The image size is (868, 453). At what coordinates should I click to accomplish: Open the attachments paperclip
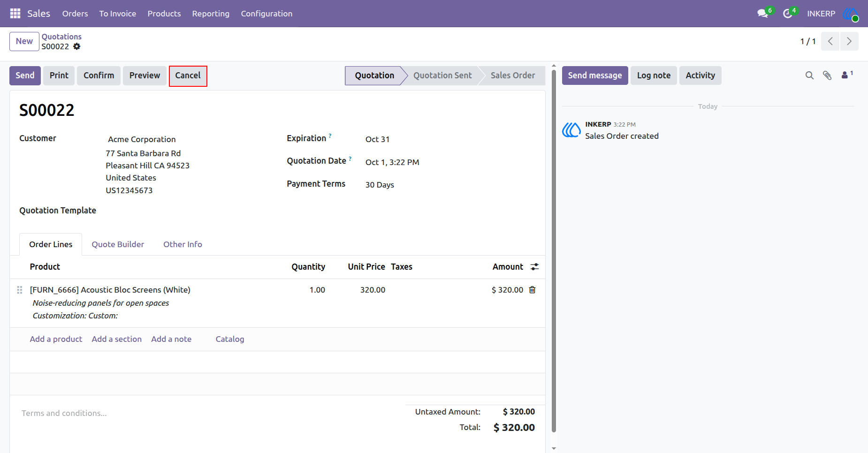tap(827, 75)
